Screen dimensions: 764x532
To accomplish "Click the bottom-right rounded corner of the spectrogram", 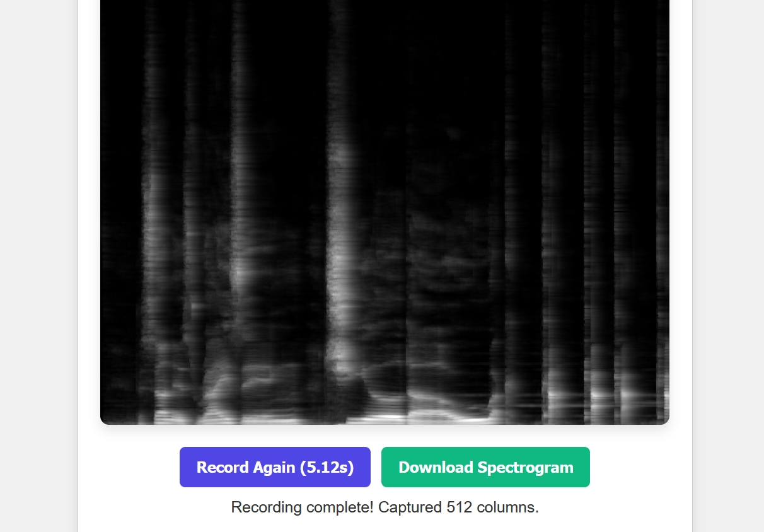I will click(664, 420).
